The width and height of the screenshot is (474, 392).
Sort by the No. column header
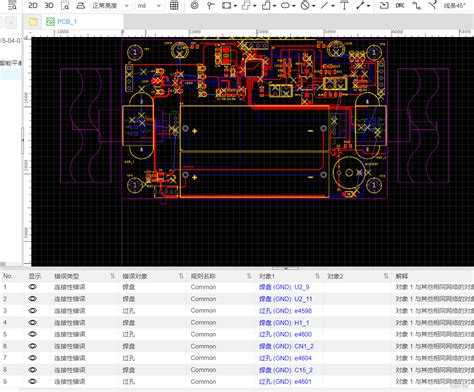click(7, 276)
